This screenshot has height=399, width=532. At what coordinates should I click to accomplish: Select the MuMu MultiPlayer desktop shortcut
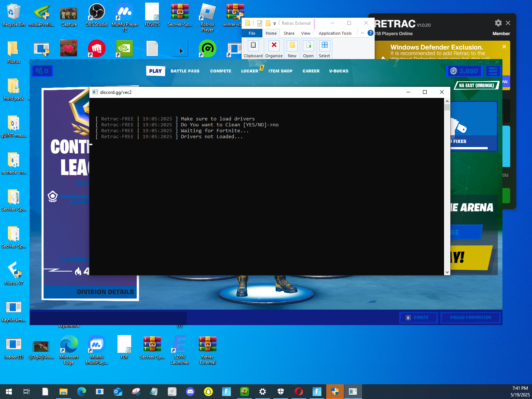coord(97,350)
